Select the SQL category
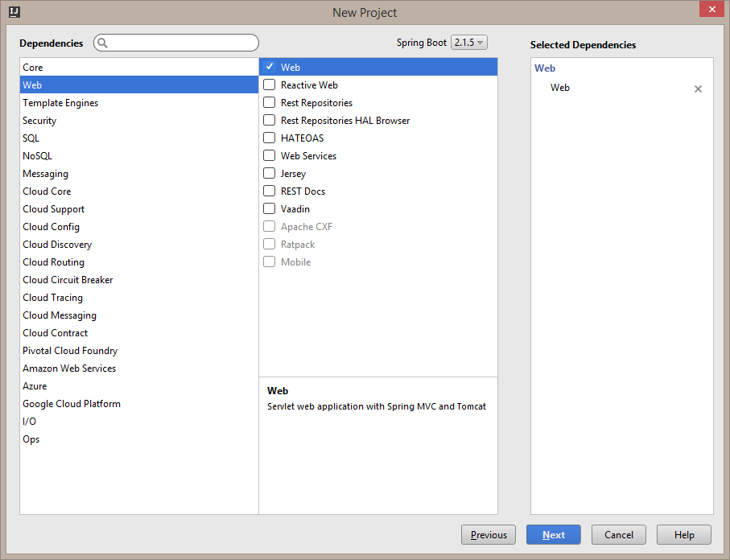This screenshot has width=730, height=560. click(139, 138)
